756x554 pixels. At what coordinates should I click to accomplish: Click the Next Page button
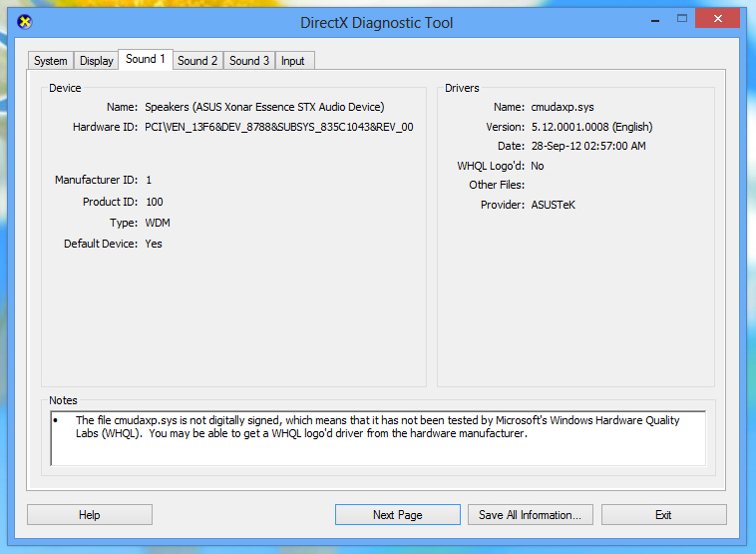pyautogui.click(x=398, y=515)
